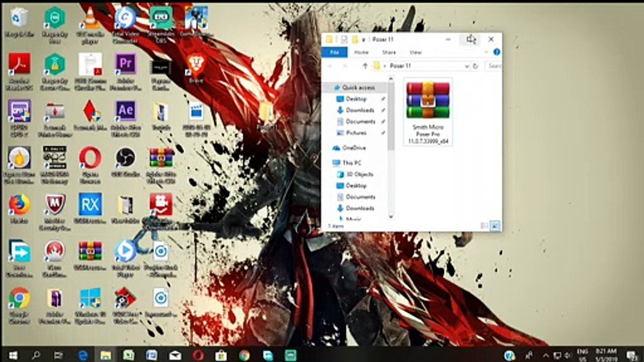Select the Smith Micro Poser Pro archive file
The height and width of the screenshot is (362, 644).
[428, 113]
